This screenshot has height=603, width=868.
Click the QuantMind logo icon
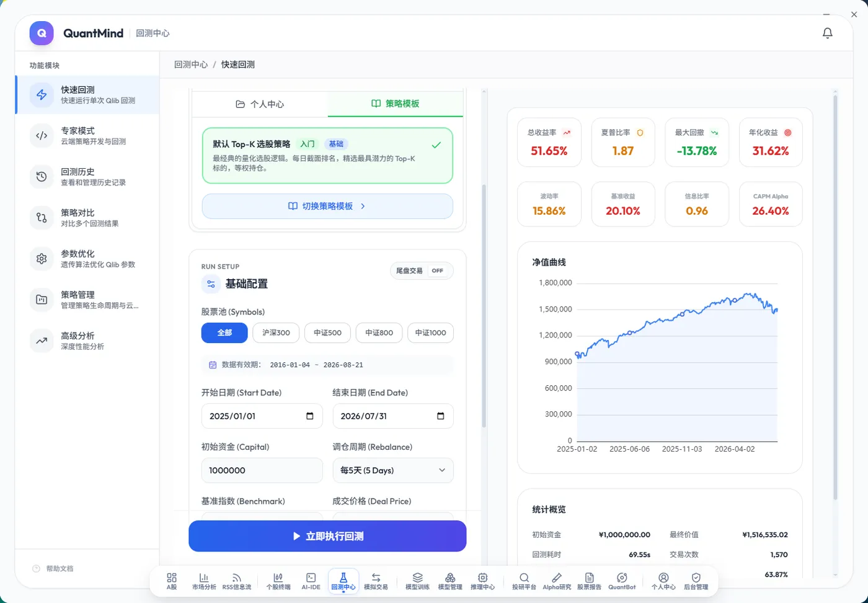(x=42, y=33)
